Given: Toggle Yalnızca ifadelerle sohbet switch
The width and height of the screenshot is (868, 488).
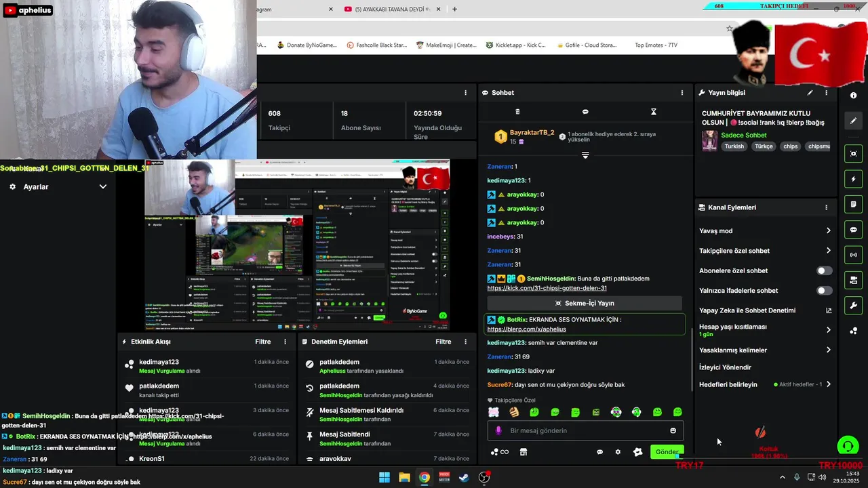Looking at the screenshot, I should 824,291.
